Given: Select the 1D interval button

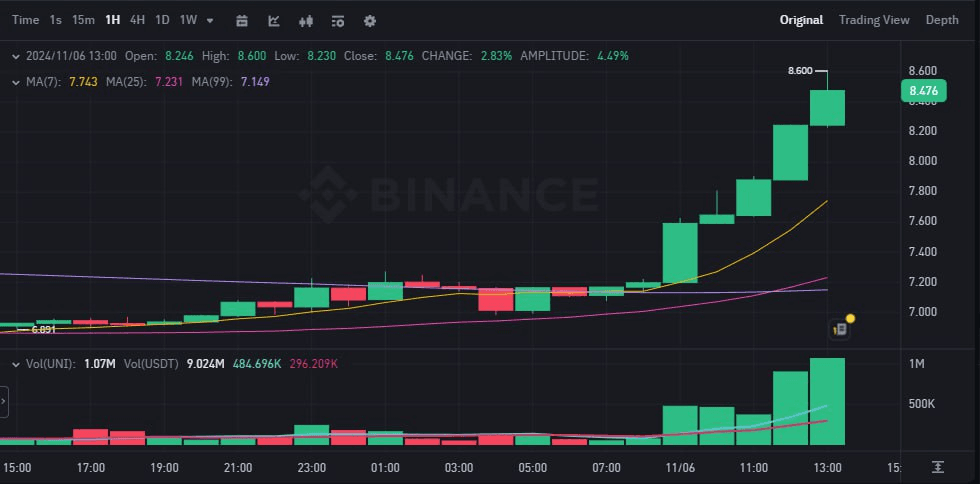Looking at the screenshot, I should pyautogui.click(x=162, y=20).
